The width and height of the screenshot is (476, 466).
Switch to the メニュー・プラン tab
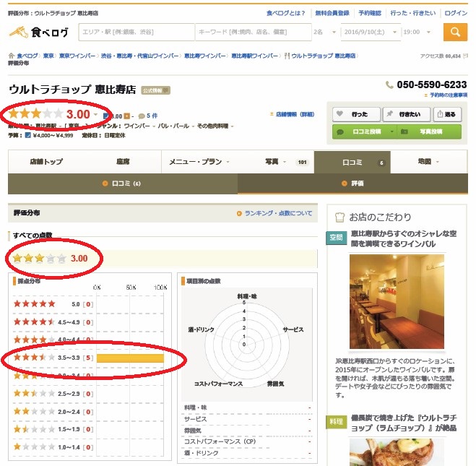[199, 162]
